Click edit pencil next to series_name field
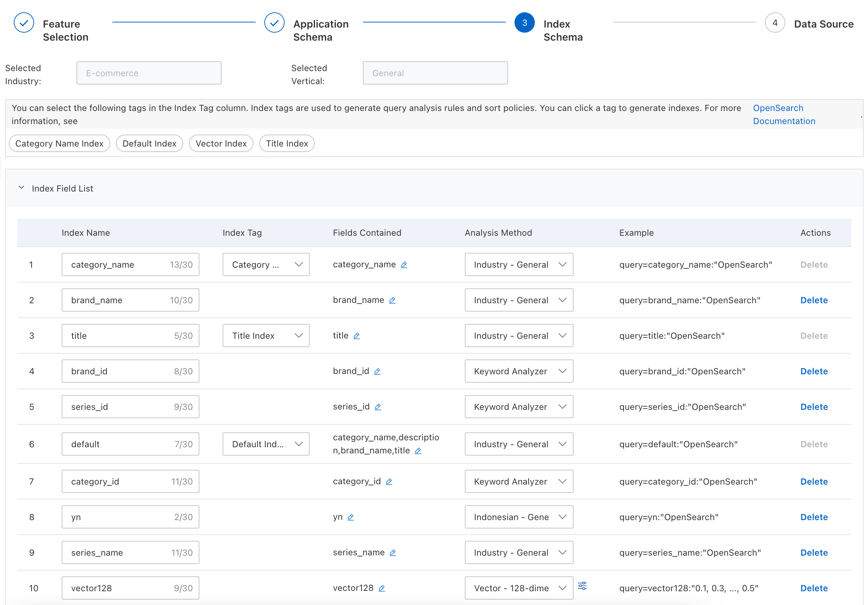The width and height of the screenshot is (868, 605). pos(393,553)
